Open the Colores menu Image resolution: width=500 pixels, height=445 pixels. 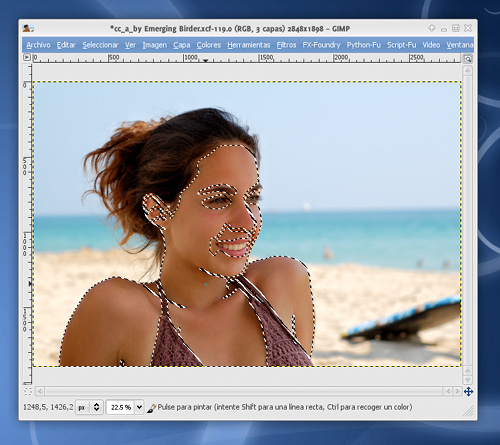[209, 45]
